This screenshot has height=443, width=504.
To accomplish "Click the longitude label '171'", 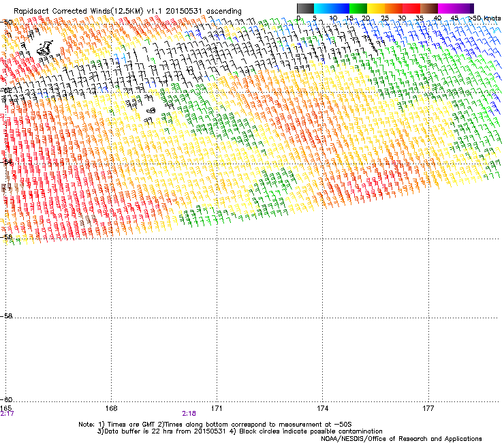I will 217,408.
